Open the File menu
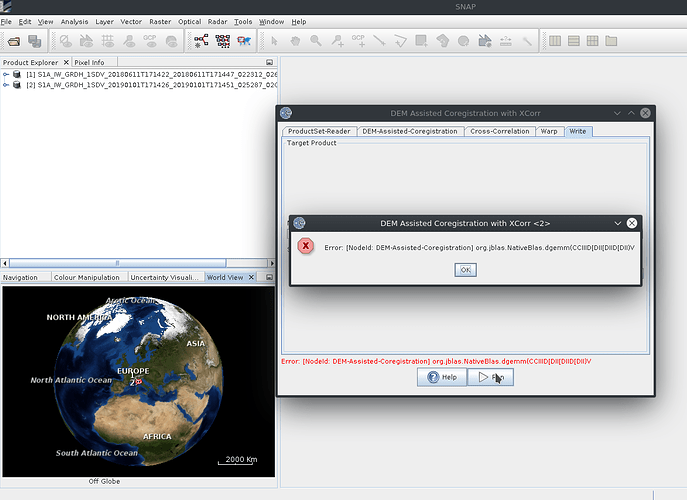687x500 pixels. (x=6, y=21)
